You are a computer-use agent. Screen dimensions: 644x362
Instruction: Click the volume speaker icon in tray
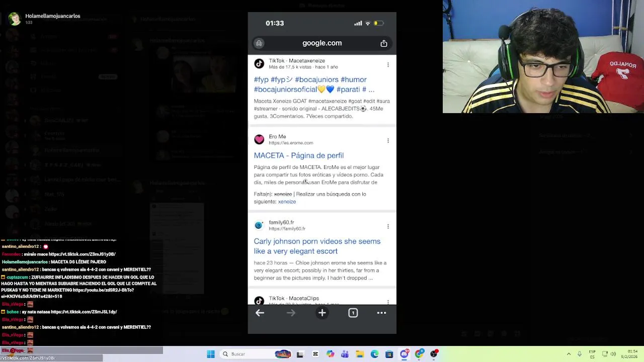tap(613, 354)
